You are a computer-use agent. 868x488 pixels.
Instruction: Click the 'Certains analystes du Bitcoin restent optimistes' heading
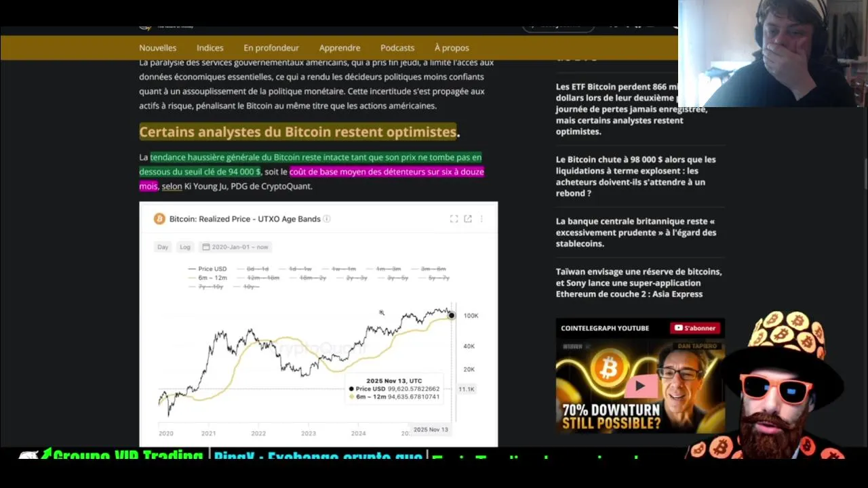pyautogui.click(x=298, y=131)
